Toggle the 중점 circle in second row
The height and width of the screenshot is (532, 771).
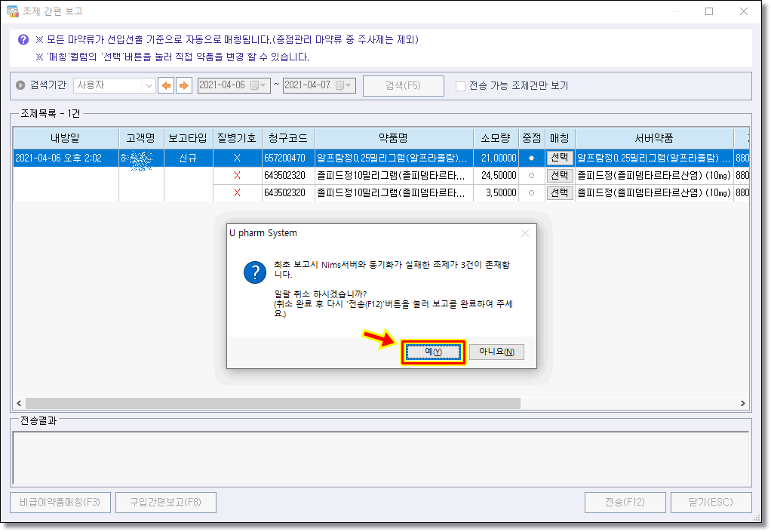pyautogui.click(x=530, y=175)
